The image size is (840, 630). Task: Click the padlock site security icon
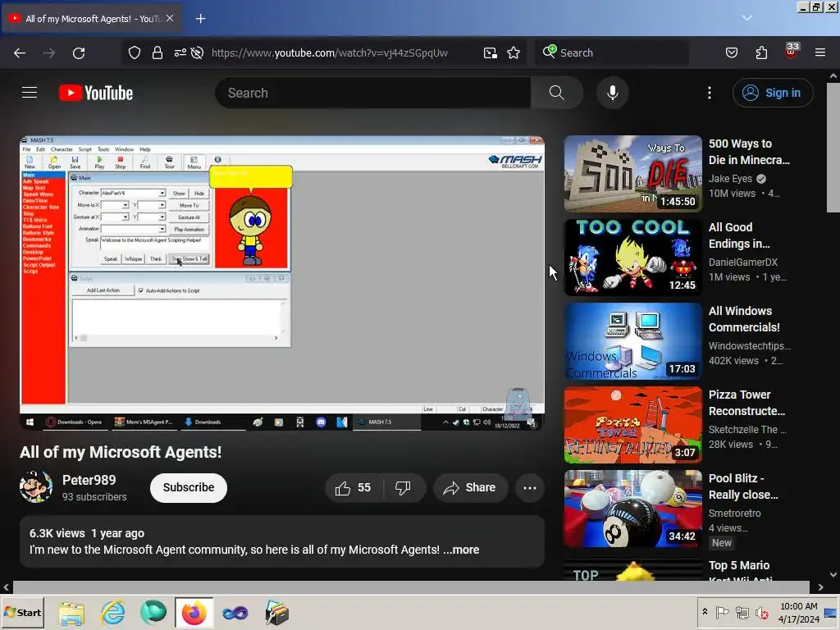click(x=157, y=52)
